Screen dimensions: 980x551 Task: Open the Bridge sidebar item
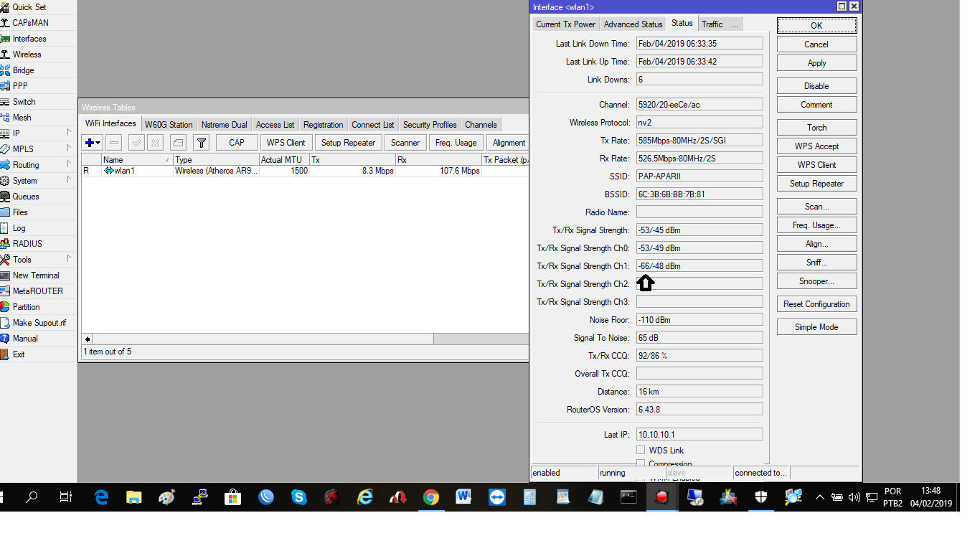pyautogui.click(x=23, y=70)
